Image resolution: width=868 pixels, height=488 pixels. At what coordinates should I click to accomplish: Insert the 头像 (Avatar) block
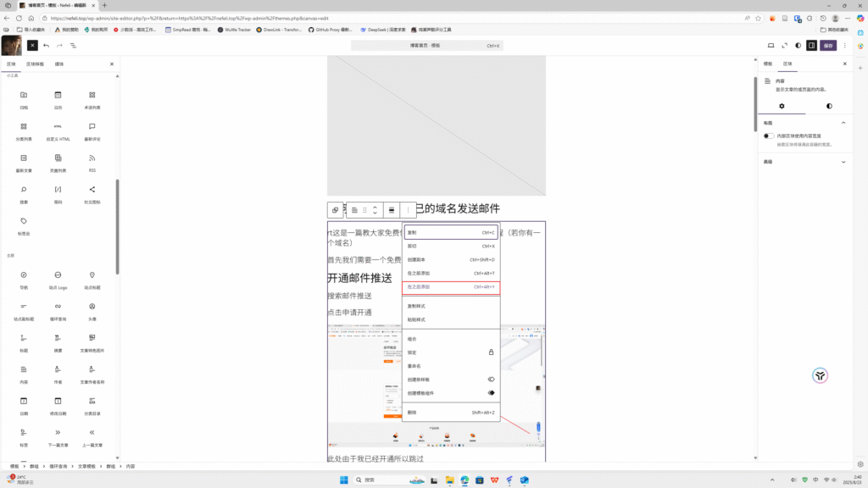click(92, 312)
